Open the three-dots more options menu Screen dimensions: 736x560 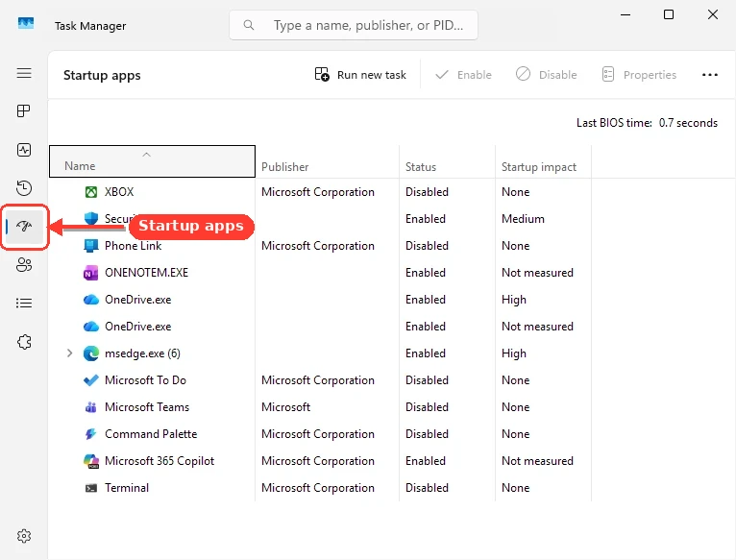pyautogui.click(x=710, y=75)
